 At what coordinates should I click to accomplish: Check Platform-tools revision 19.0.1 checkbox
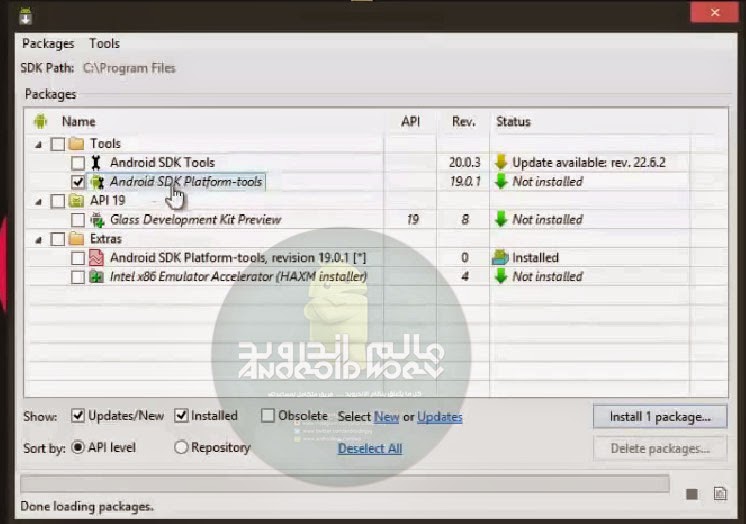coord(78,258)
